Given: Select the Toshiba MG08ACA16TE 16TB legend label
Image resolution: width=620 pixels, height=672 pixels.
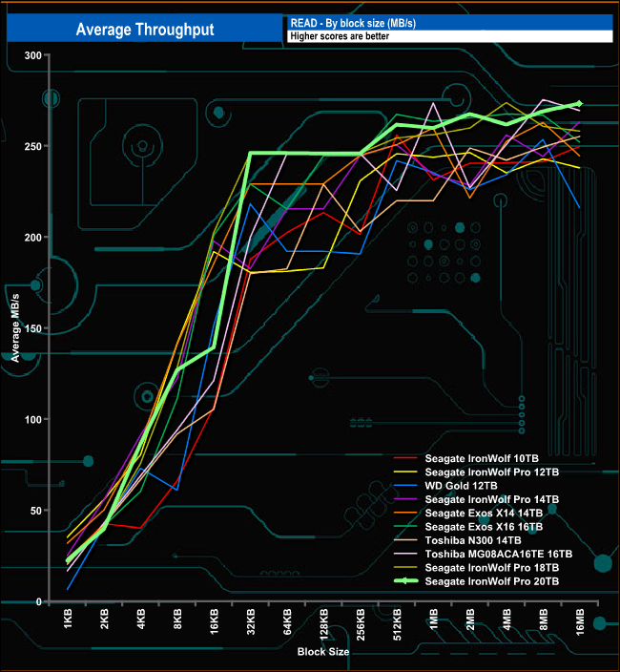Looking at the screenshot, I should click(499, 555).
